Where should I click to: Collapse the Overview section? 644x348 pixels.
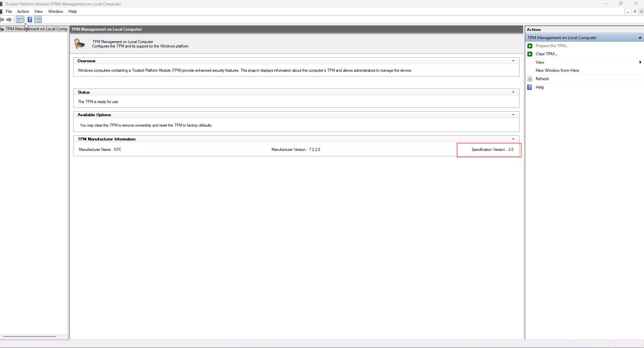pyautogui.click(x=513, y=61)
